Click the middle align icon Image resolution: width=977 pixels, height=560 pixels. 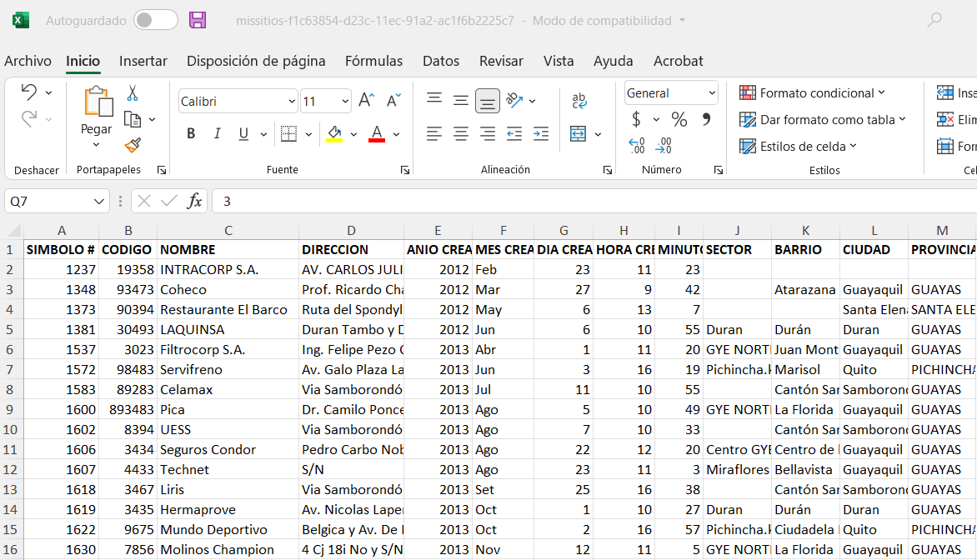pos(461,100)
